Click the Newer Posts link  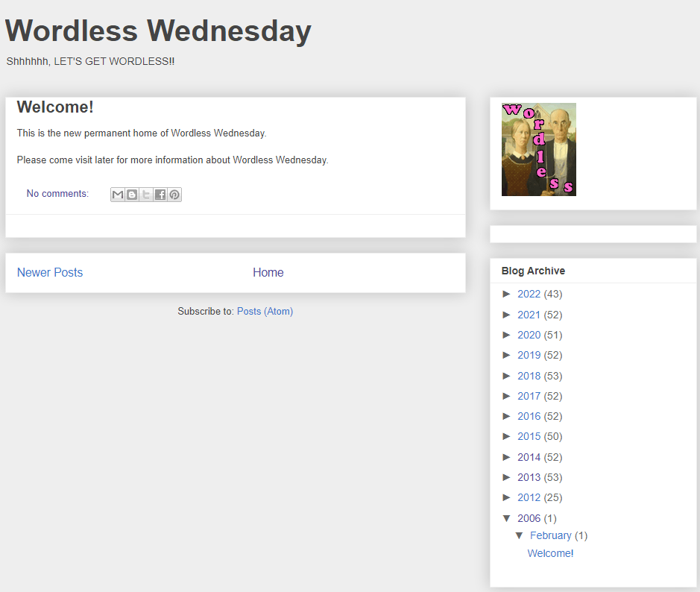pyautogui.click(x=49, y=272)
